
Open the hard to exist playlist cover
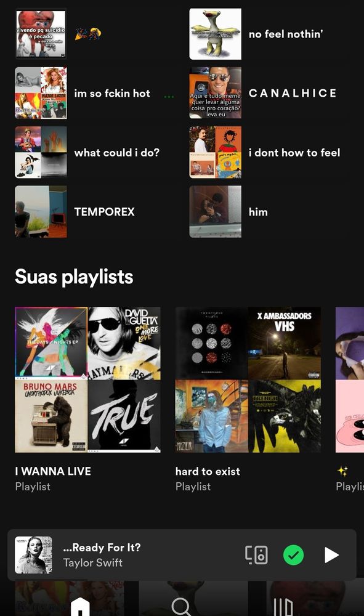click(x=248, y=379)
